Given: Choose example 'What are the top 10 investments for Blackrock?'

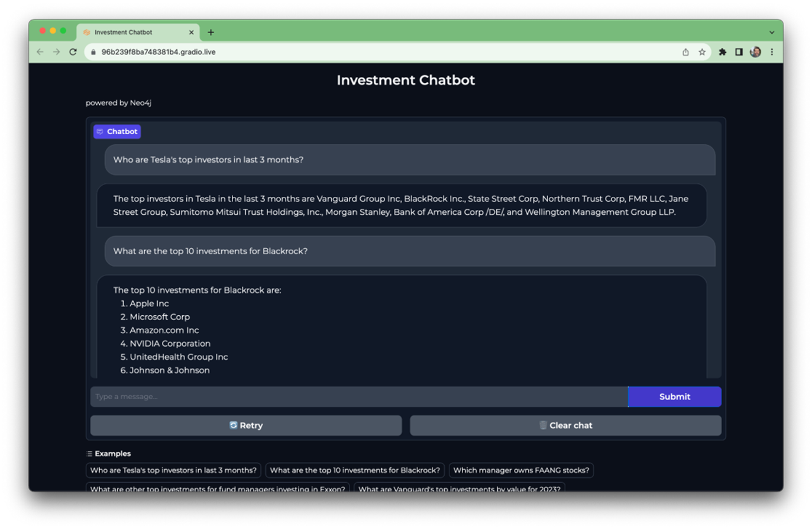Looking at the screenshot, I should click(x=355, y=470).
